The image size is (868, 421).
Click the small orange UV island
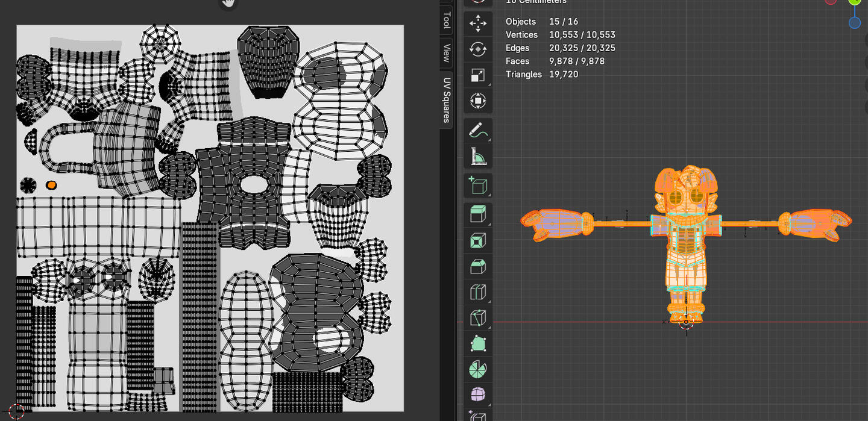pos(52,186)
